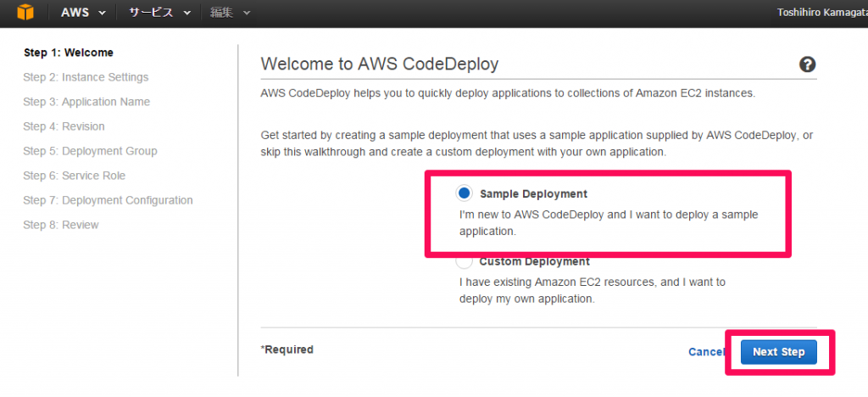Go to Step 7: Deployment Configuration
Viewport: 868px width, 397px height.
(x=108, y=200)
